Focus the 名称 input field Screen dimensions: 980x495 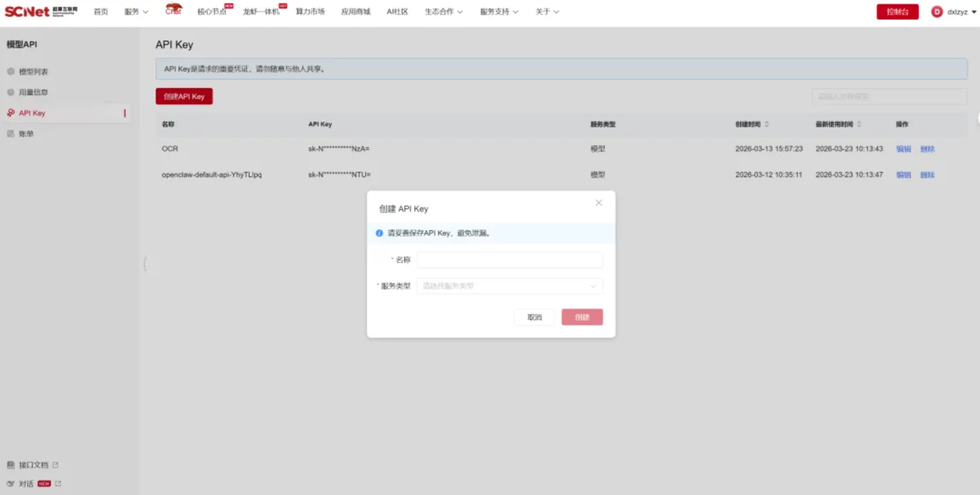click(509, 260)
